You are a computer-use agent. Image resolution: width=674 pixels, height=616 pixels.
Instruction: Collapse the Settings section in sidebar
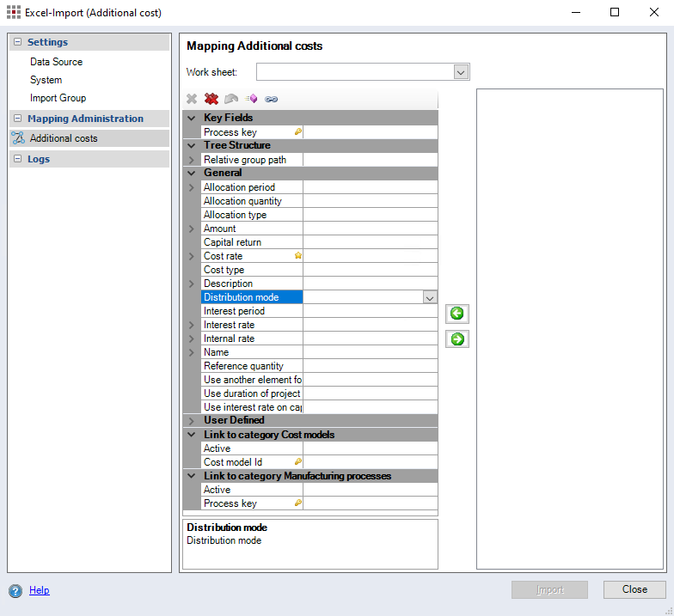(17, 42)
